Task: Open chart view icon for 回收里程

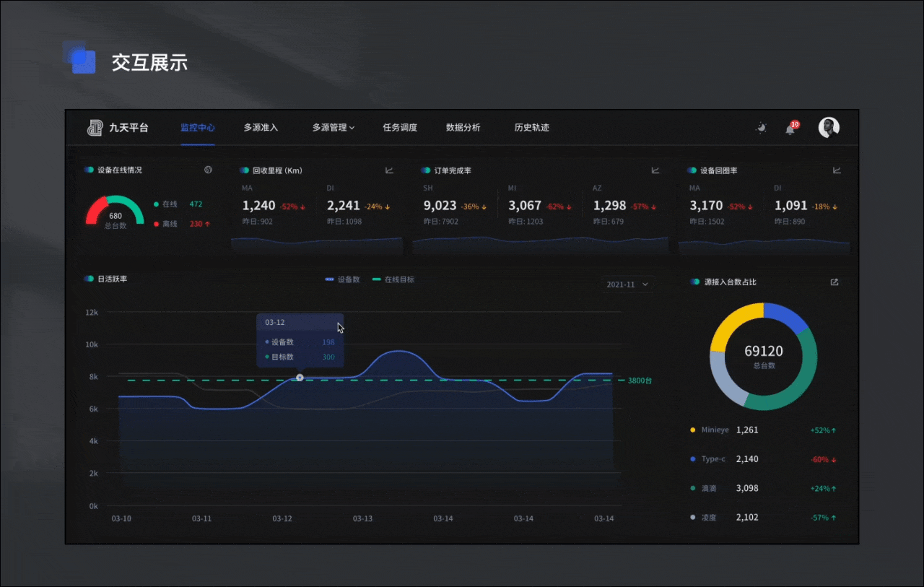Action: (x=389, y=170)
